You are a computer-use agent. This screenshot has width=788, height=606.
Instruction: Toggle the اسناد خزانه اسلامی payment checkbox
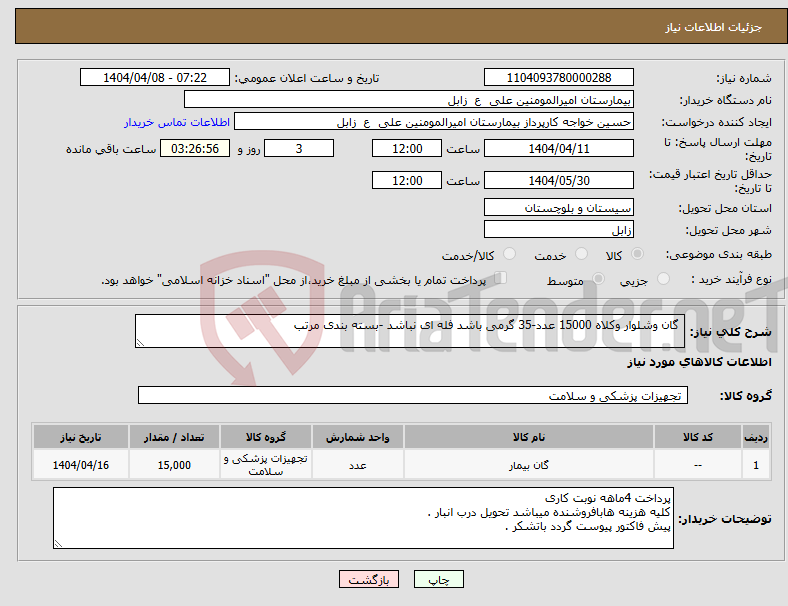[x=501, y=278]
